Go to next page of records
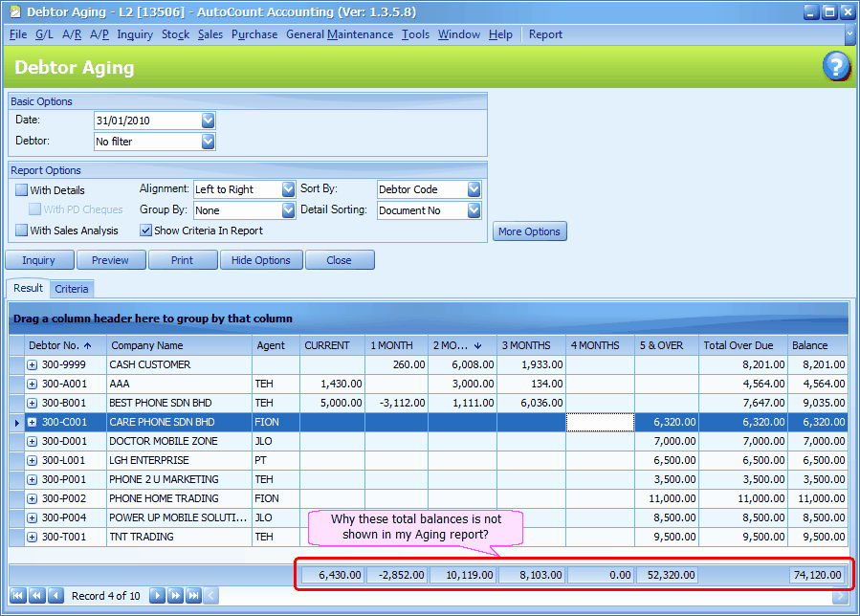This screenshot has height=616, width=860. 175,596
